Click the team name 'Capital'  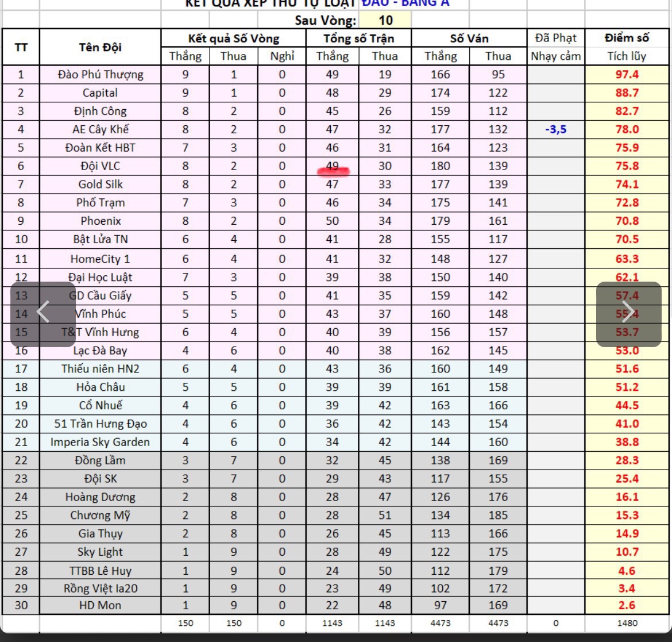(101, 93)
